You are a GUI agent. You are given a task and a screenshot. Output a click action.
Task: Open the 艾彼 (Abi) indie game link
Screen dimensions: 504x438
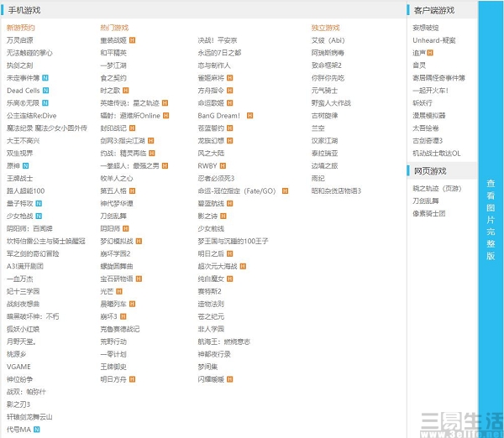[328, 40]
